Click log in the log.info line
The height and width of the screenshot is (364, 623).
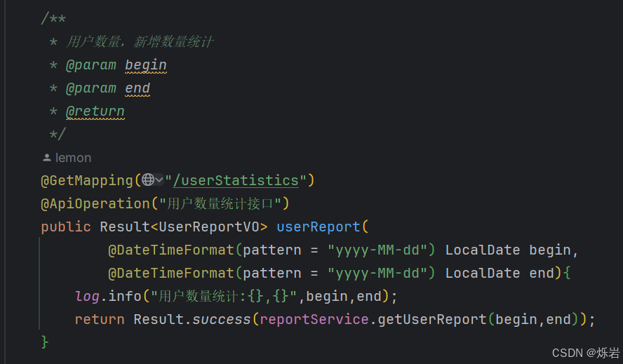[87, 296]
